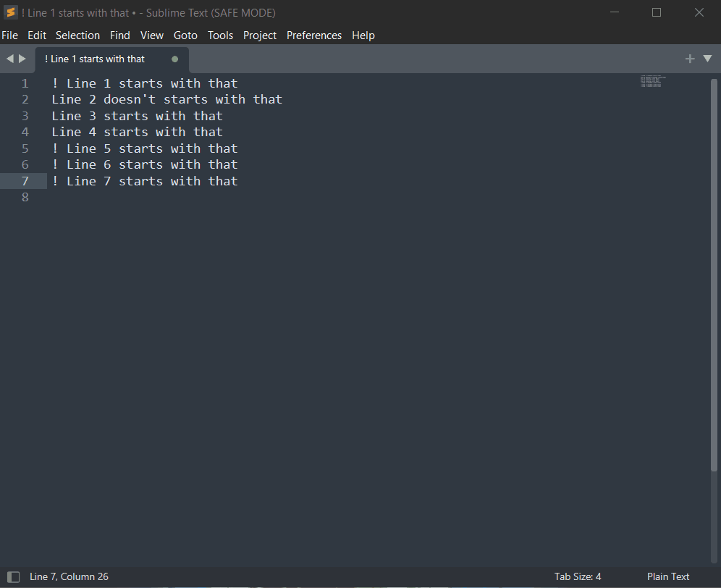Maximize the Sublime Text window

pyautogui.click(x=657, y=12)
